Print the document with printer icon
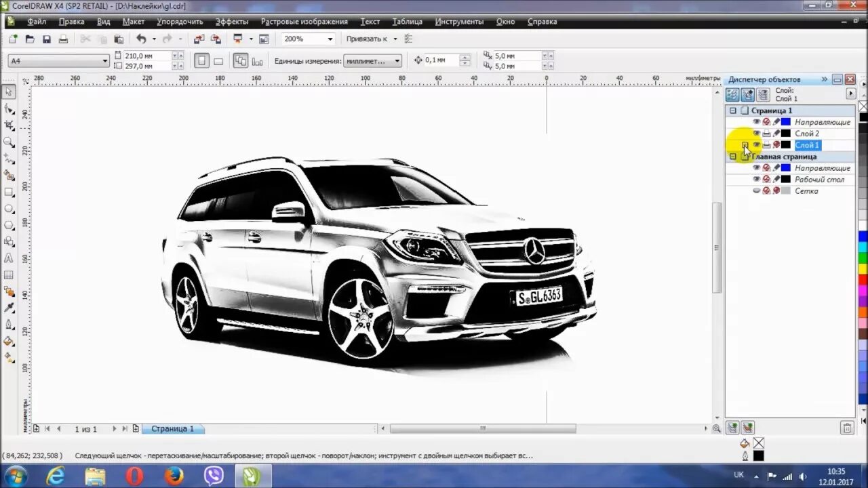Viewport: 868px width, 488px height. [64, 39]
